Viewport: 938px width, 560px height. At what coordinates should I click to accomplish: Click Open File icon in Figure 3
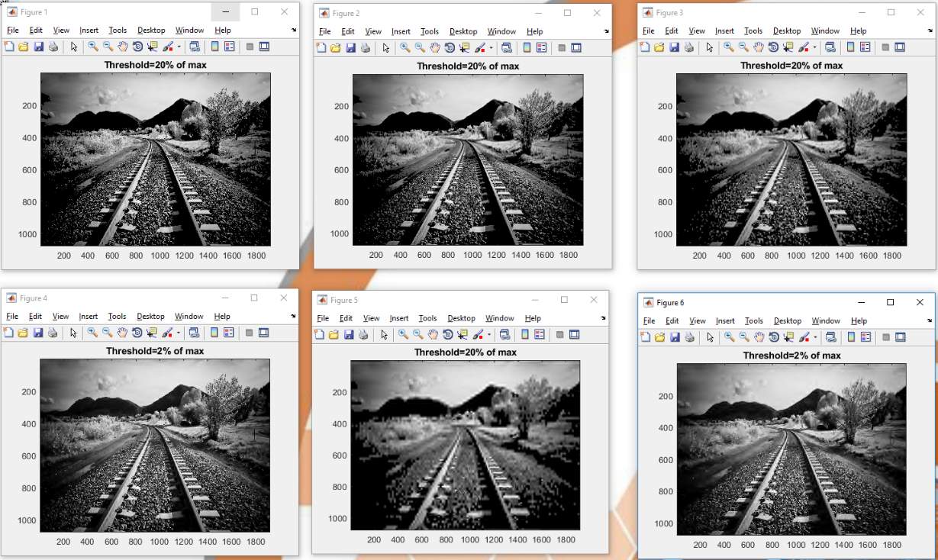click(x=659, y=47)
